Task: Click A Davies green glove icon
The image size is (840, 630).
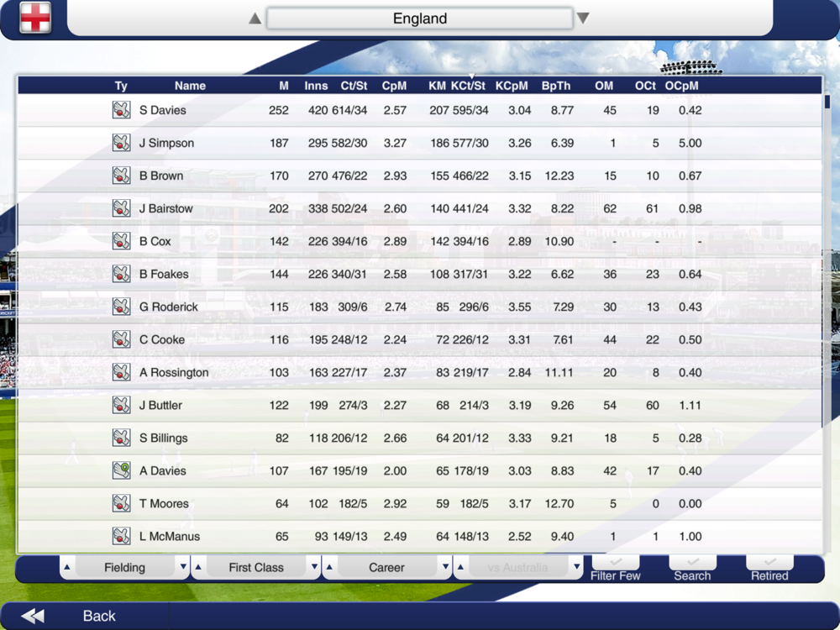Action: (x=122, y=470)
